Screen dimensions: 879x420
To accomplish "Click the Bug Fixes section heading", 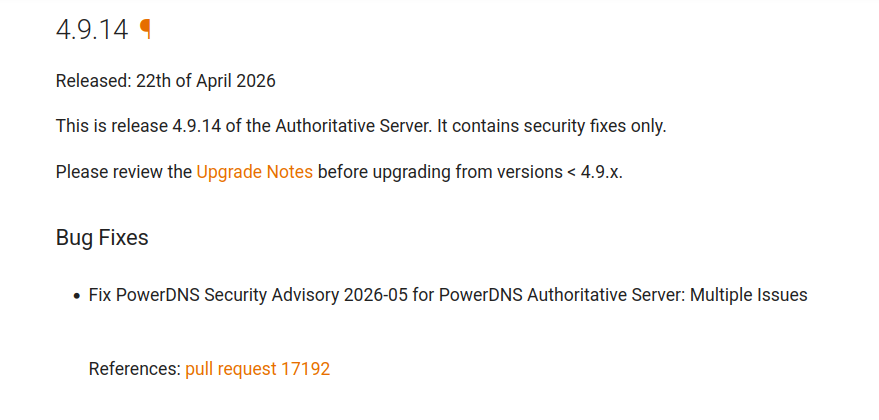I will coord(102,238).
